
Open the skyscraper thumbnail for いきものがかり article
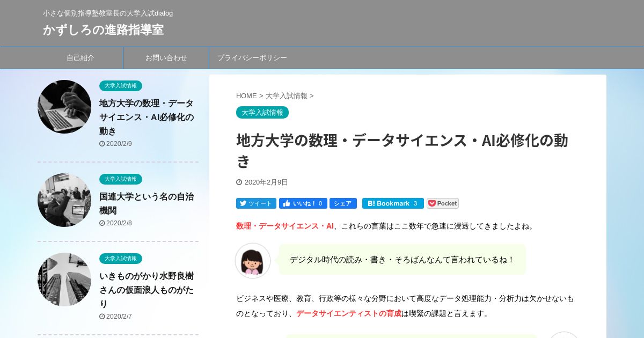[x=64, y=280]
